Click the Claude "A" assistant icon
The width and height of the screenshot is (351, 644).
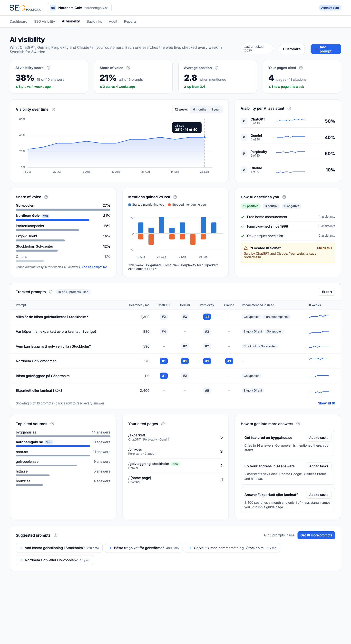click(244, 170)
